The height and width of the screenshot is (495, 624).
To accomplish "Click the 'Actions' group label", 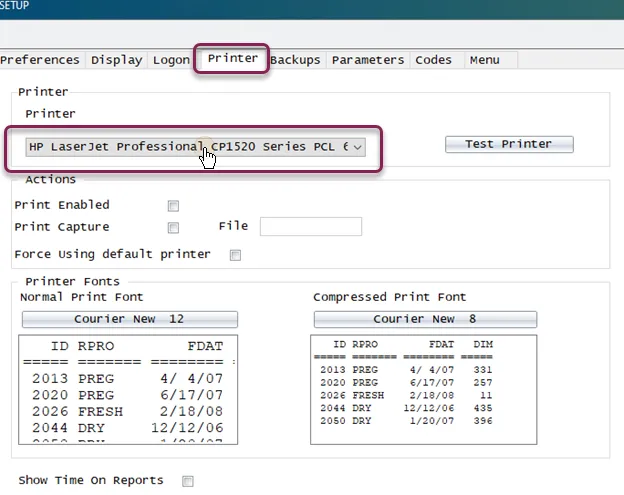I will pos(51,179).
